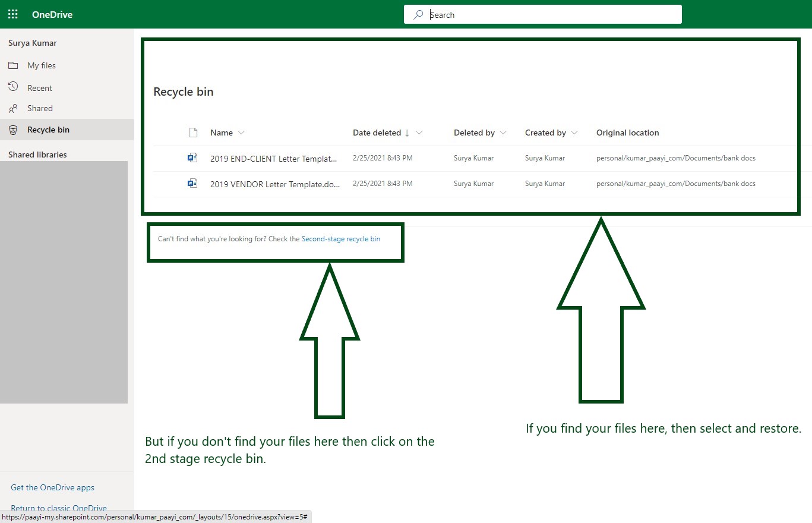Click the Shared people icon
Image resolution: width=812 pixels, height=523 pixels.
[12, 108]
